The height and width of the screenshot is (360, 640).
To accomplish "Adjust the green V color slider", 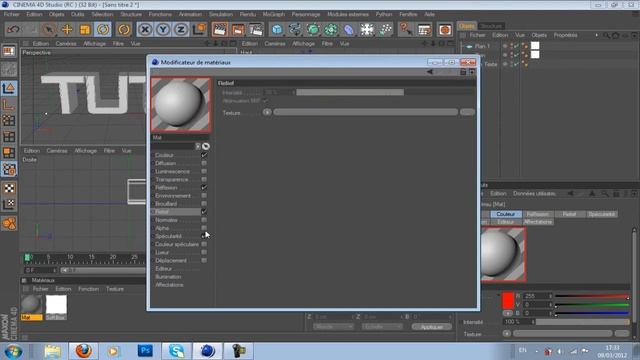I will point(592,305).
